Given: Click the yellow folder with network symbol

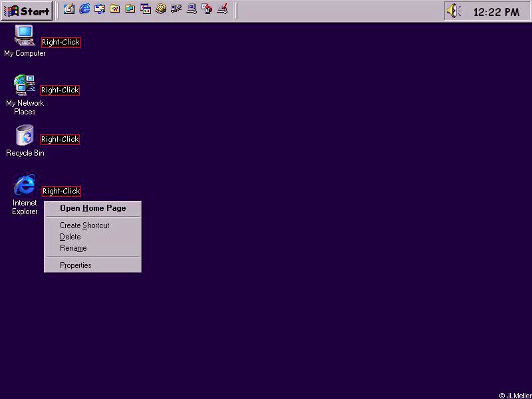Looking at the screenshot, I should tap(115, 9).
